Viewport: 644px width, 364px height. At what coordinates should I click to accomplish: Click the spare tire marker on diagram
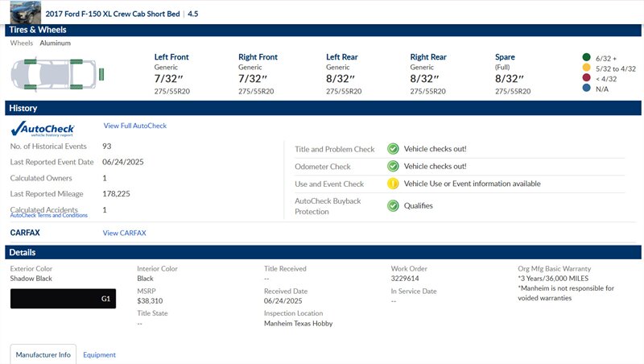point(101,74)
